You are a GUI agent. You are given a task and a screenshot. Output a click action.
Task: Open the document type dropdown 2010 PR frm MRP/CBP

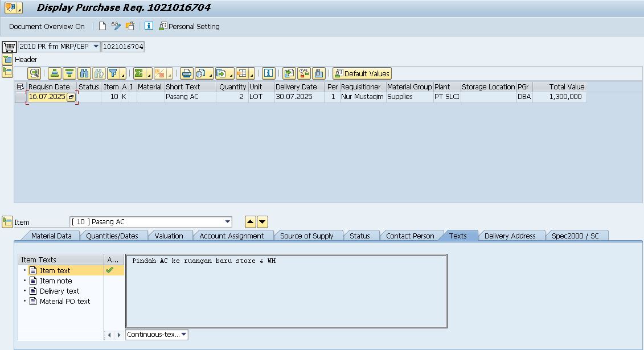(x=96, y=46)
